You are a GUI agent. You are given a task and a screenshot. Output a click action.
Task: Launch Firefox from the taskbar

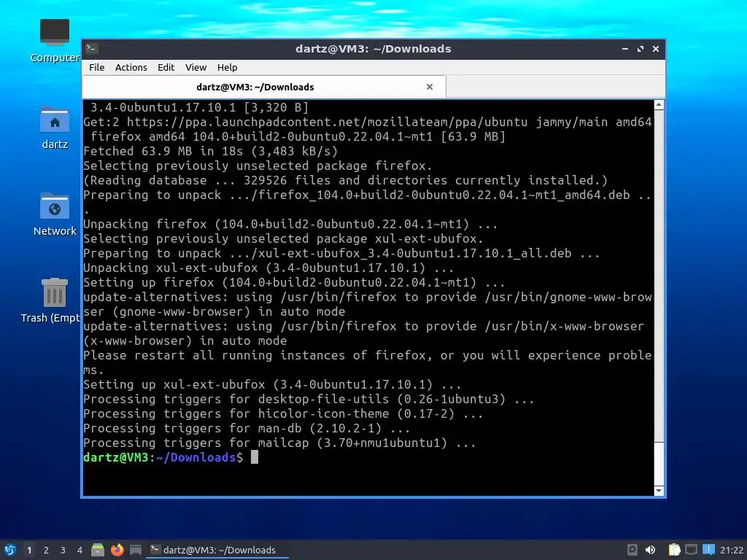pos(117,550)
